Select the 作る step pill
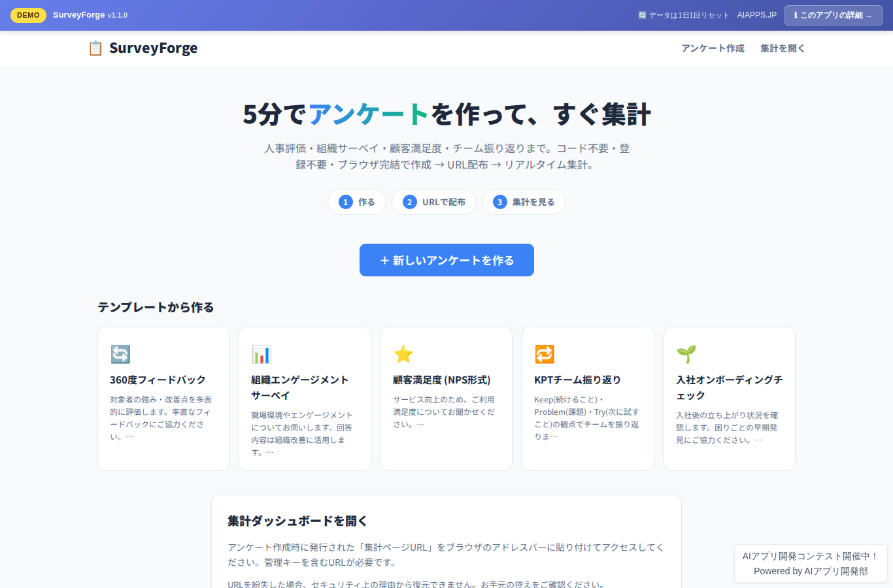893x588 pixels. point(357,202)
